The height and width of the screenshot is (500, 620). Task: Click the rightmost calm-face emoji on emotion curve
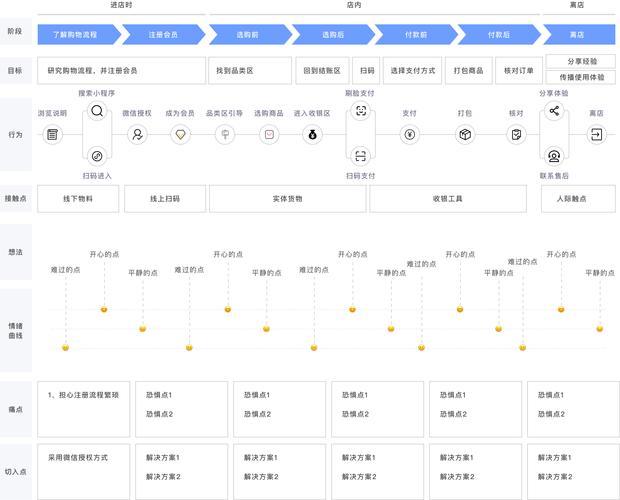click(600, 329)
